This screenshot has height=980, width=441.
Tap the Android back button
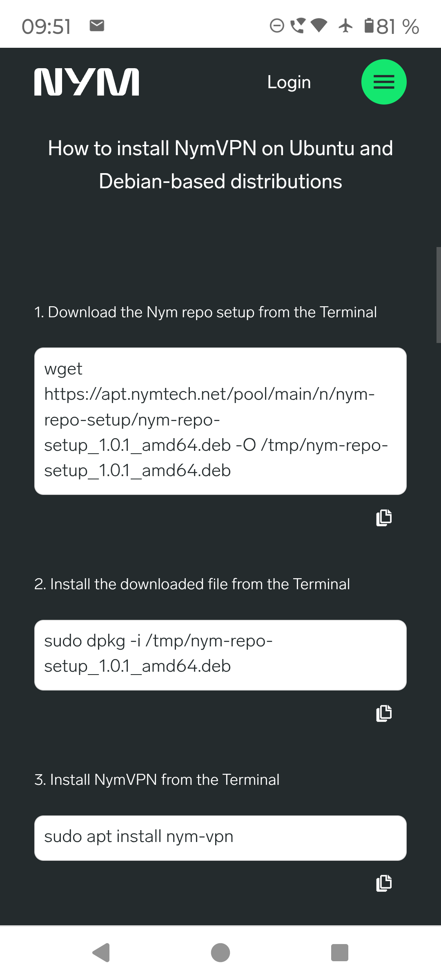click(x=101, y=953)
